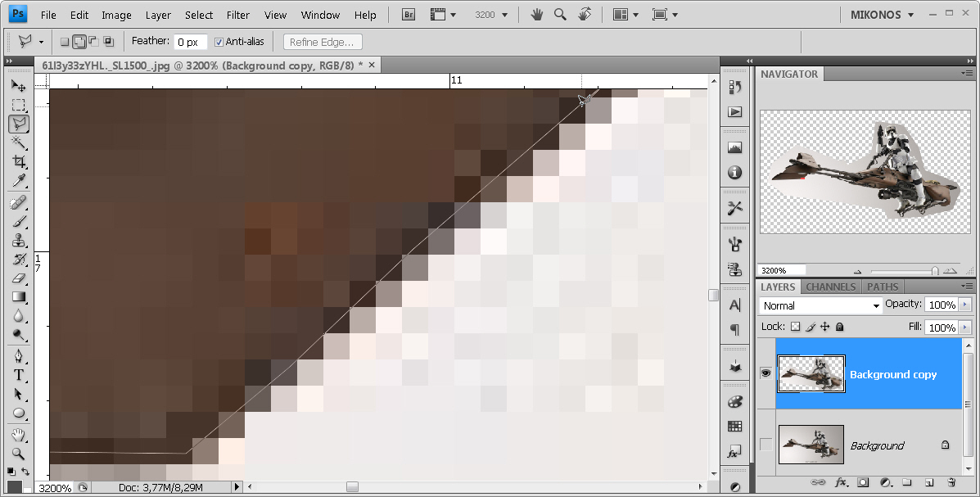980x497 pixels.
Task: Switch to the Channels tab
Action: pos(831,287)
